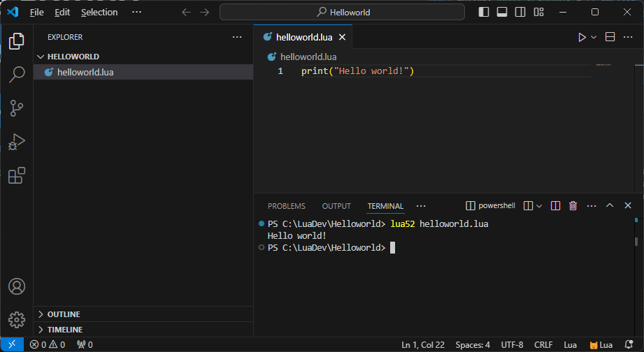Switch to the PROBLEMS panel tab
The width and height of the screenshot is (644, 352).
coord(287,206)
